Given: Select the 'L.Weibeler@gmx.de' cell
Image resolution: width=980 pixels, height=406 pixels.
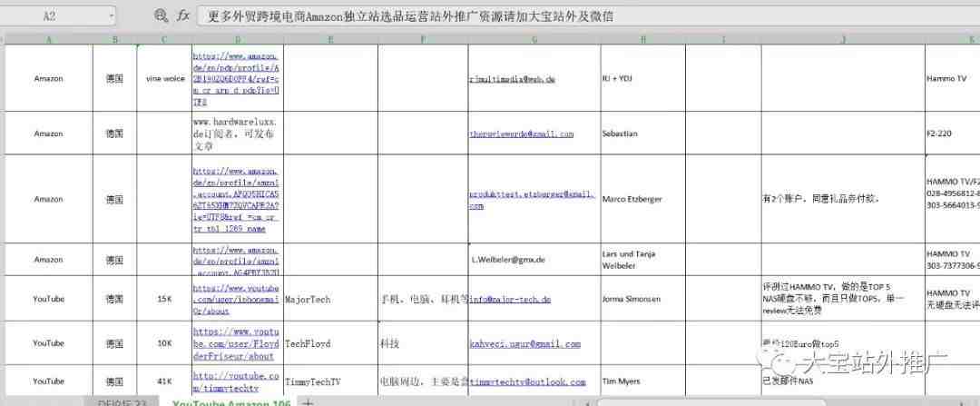Looking at the screenshot, I should (x=534, y=260).
